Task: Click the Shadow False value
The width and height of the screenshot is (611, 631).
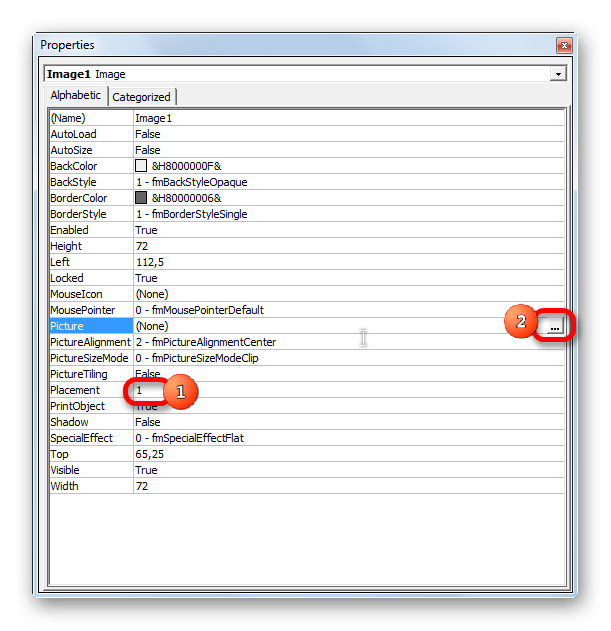Action: tap(349, 422)
